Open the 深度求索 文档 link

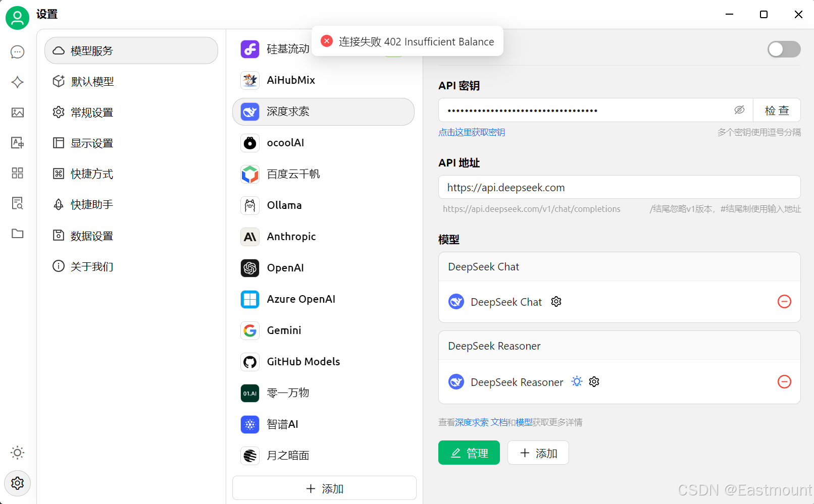(x=481, y=422)
